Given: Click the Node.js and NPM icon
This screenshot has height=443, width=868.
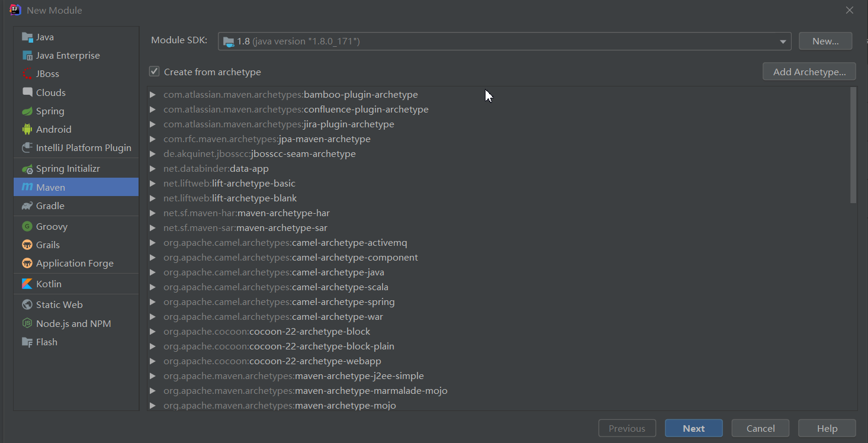Looking at the screenshot, I should (27, 323).
